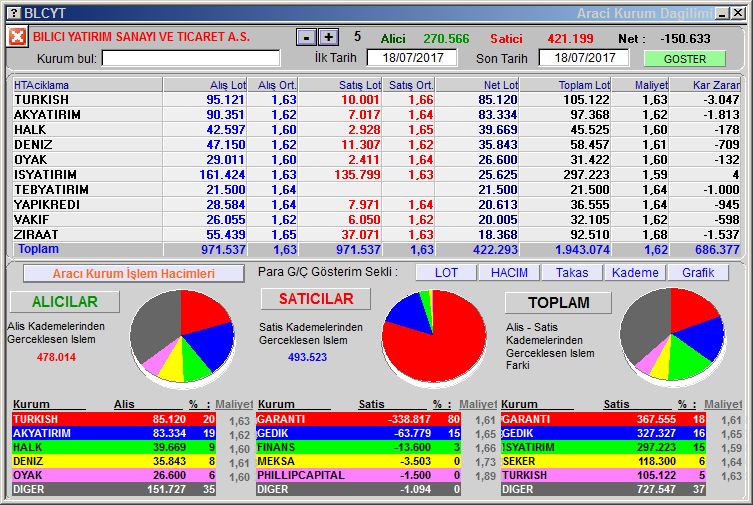753x505 pixels.
Task: Select the LOT display mode
Action: pos(446,273)
